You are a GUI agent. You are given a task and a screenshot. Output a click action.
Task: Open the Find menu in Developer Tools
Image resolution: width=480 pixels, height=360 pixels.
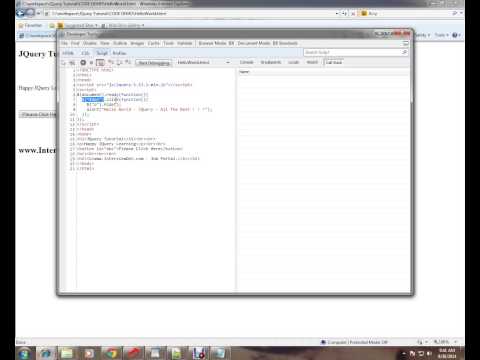click(x=75, y=43)
